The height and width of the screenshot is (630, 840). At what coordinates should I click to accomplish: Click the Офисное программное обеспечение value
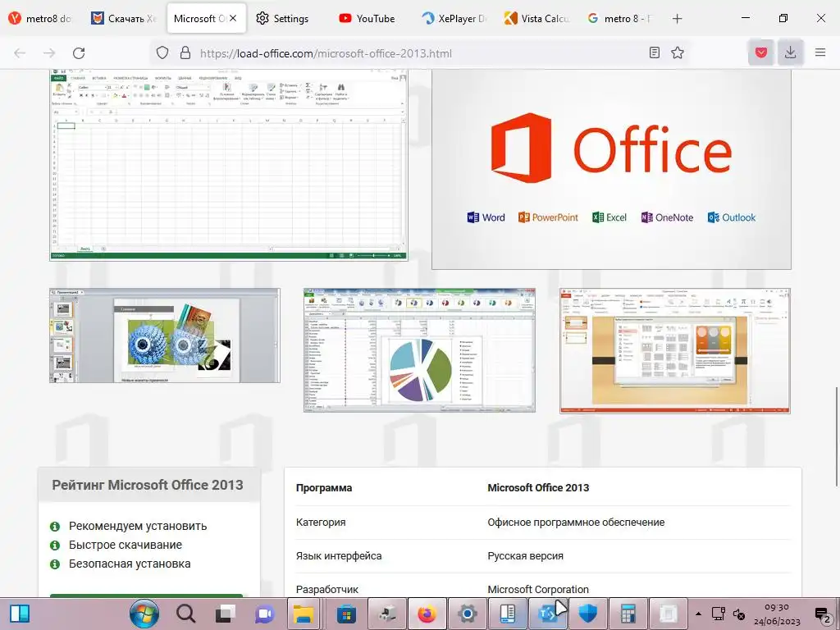(576, 523)
